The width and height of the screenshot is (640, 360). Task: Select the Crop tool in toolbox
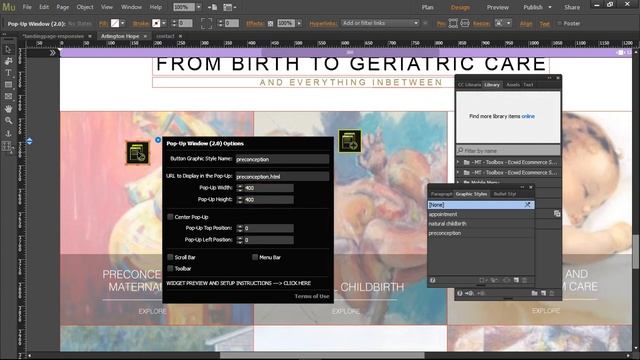coord(8,61)
